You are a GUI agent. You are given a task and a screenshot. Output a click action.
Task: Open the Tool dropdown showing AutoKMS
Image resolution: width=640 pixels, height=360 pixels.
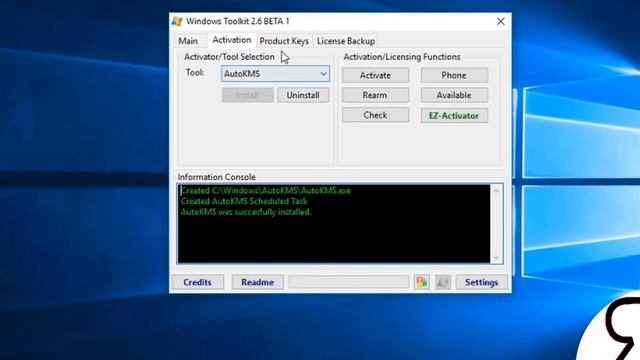click(x=276, y=74)
